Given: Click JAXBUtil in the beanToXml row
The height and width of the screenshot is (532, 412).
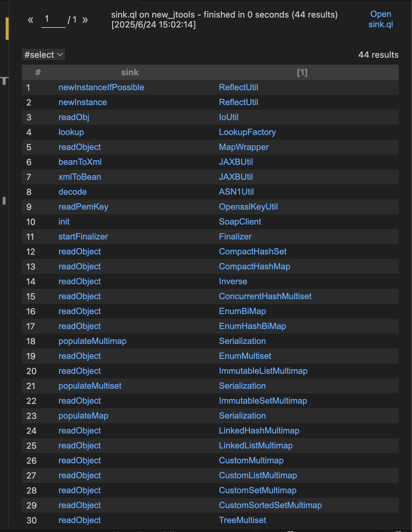Looking at the screenshot, I should (x=236, y=162).
